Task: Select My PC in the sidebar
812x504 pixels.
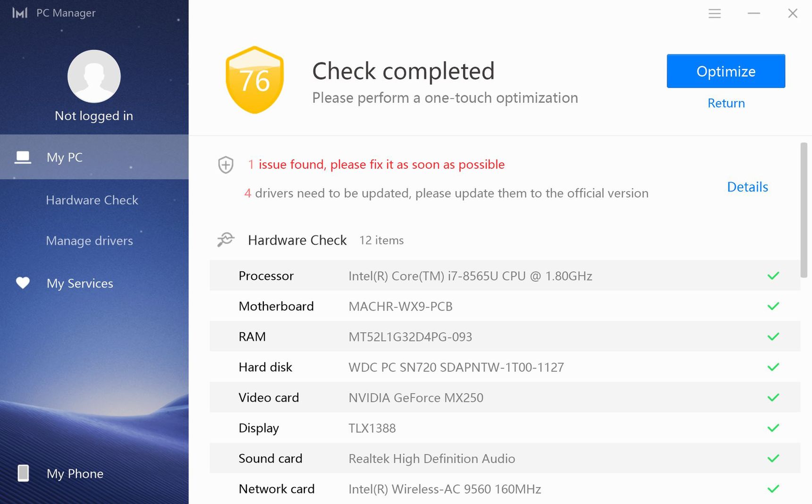Action: [x=94, y=157]
